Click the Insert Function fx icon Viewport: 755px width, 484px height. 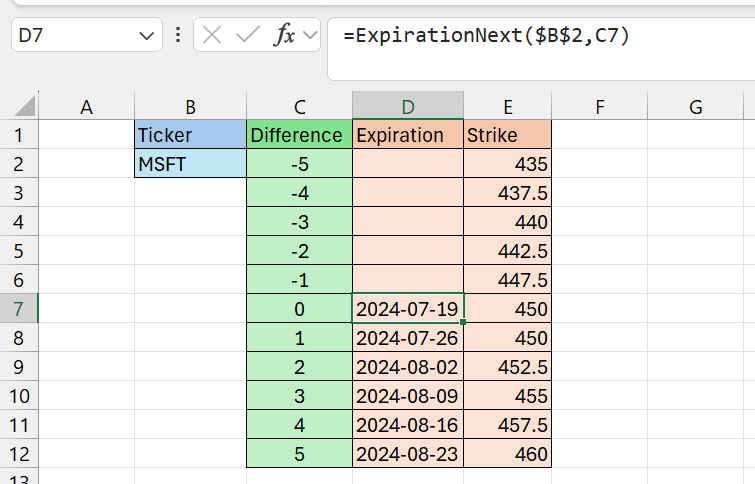click(285, 36)
